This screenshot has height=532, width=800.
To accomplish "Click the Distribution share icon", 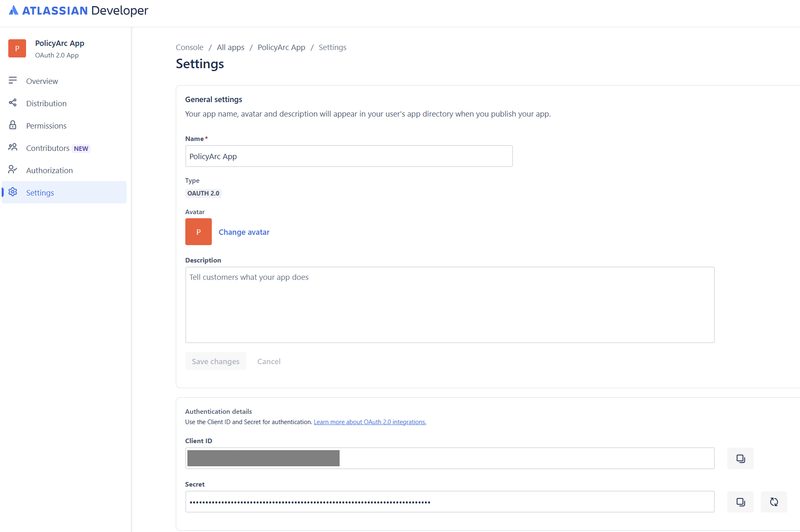I will point(13,103).
